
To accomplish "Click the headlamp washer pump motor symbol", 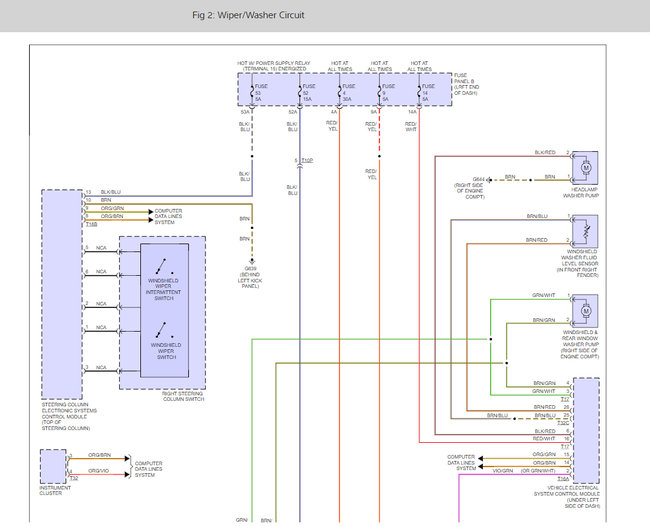I will point(587,166).
